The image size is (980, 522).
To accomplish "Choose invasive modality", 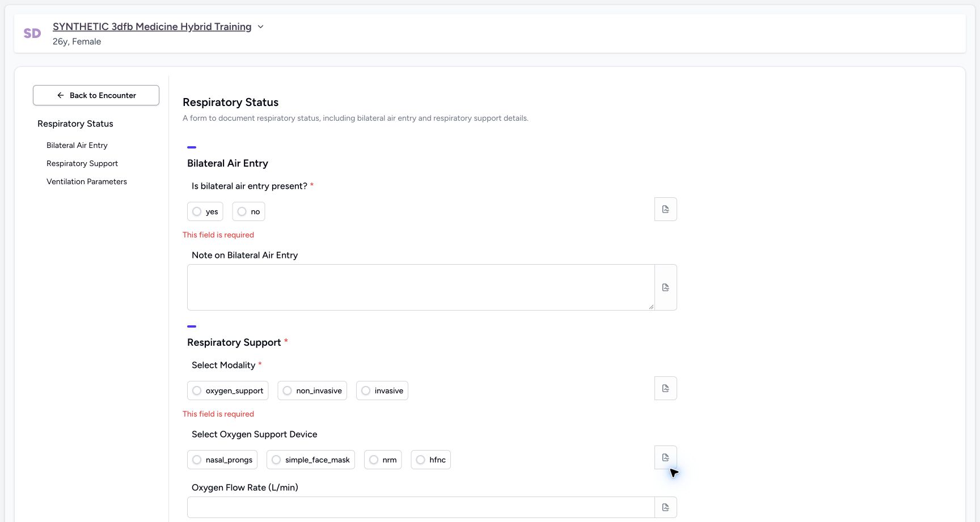I will click(382, 391).
